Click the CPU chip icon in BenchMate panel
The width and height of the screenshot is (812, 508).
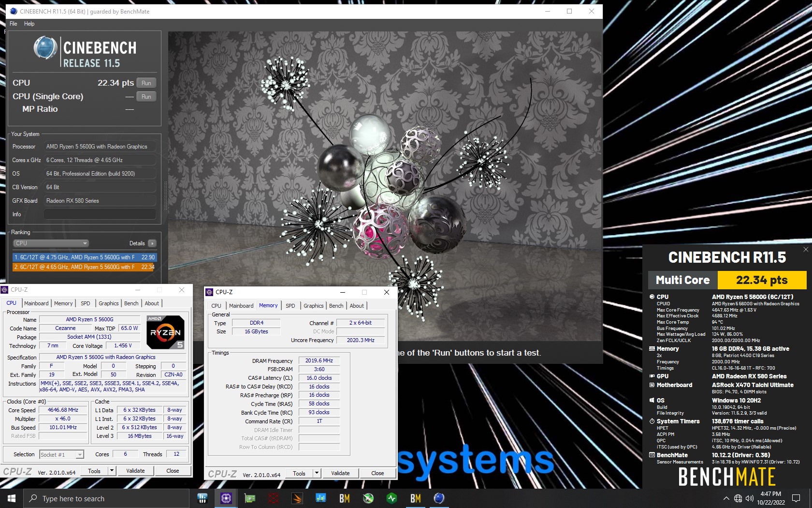point(652,297)
